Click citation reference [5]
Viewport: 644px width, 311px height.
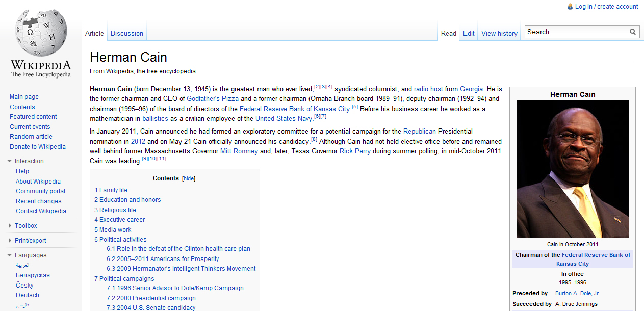click(x=355, y=107)
